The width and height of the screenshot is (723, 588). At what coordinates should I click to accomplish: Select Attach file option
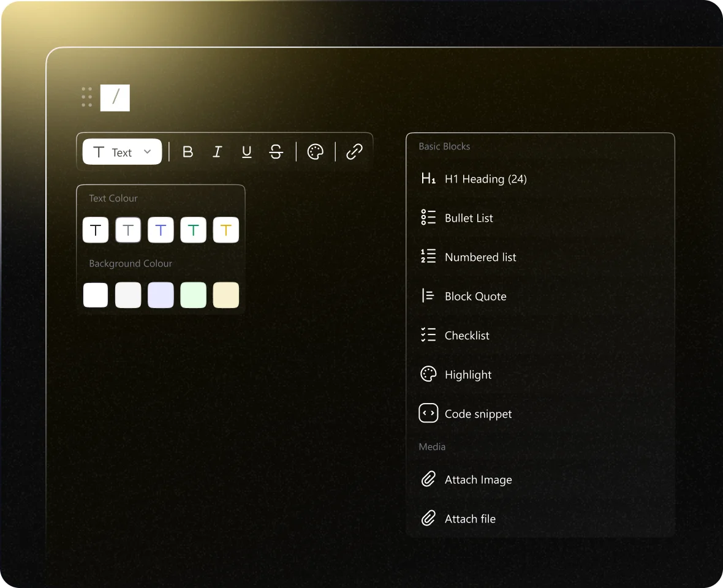(470, 519)
